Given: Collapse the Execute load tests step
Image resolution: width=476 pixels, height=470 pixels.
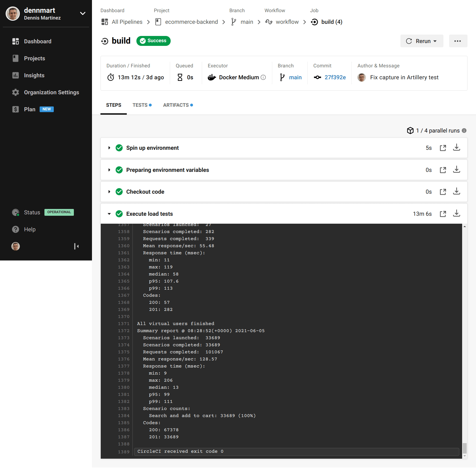Looking at the screenshot, I should tap(109, 214).
